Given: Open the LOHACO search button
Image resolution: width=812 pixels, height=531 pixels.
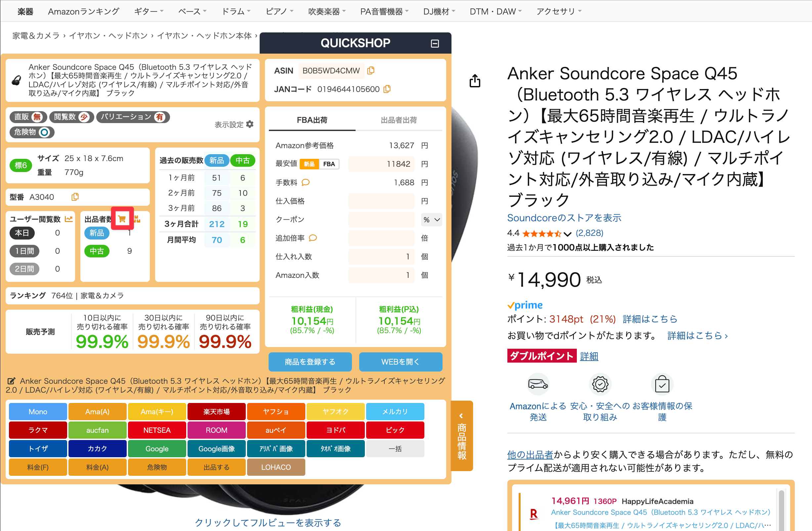Looking at the screenshot, I should tap(276, 467).
